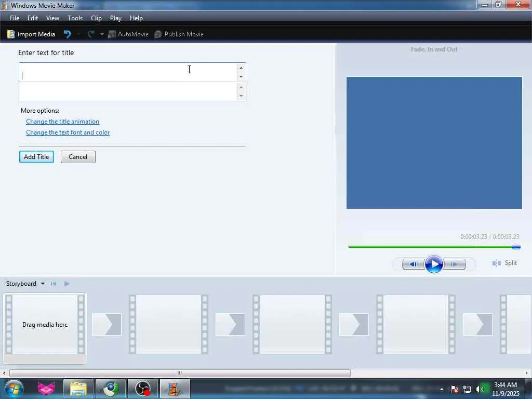Click the network tray icon
Screen dimensions: 532x399
tap(467, 389)
